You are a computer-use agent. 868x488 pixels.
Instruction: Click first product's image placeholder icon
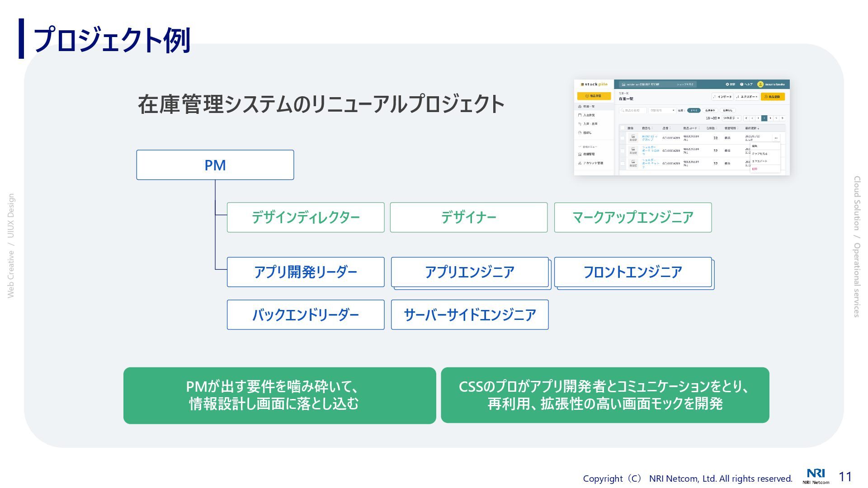click(x=633, y=136)
